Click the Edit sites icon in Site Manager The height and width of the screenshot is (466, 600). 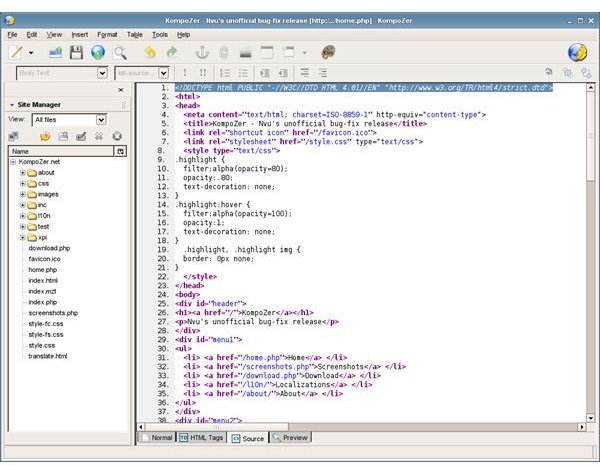coord(13,136)
